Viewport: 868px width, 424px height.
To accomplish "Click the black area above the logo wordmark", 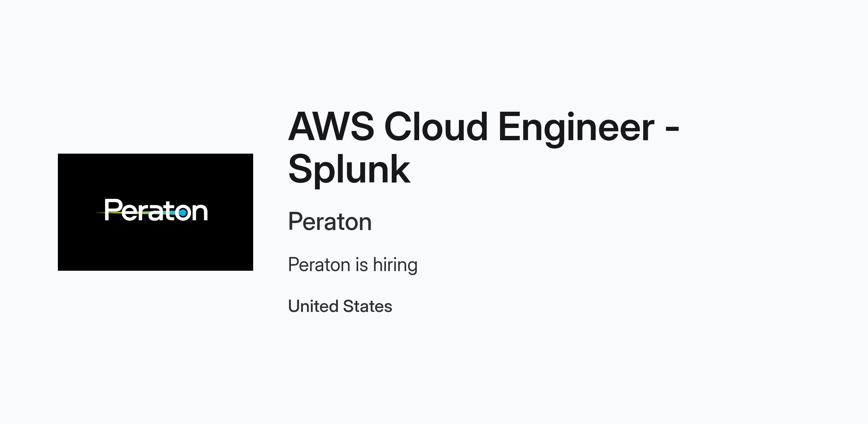I will [156, 175].
